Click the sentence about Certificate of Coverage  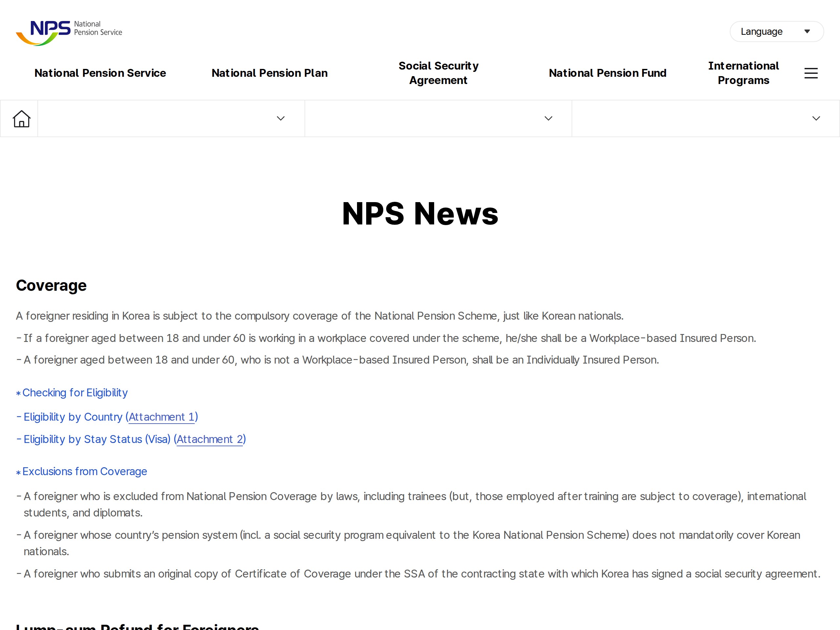coord(422,574)
